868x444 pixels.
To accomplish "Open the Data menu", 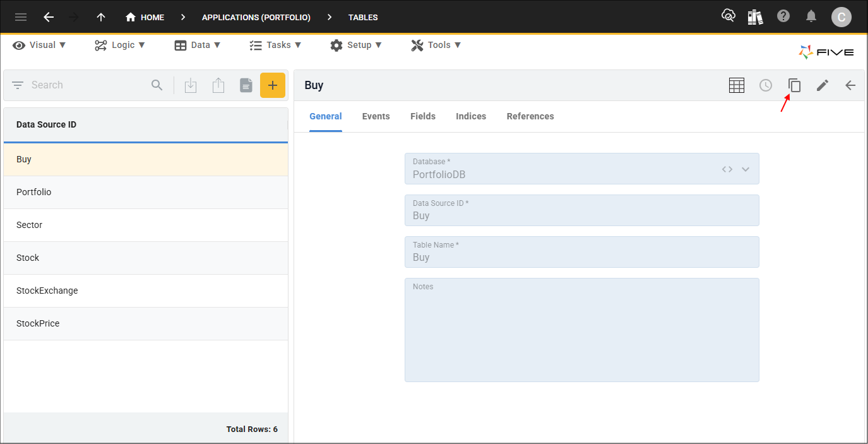I will (x=198, y=45).
